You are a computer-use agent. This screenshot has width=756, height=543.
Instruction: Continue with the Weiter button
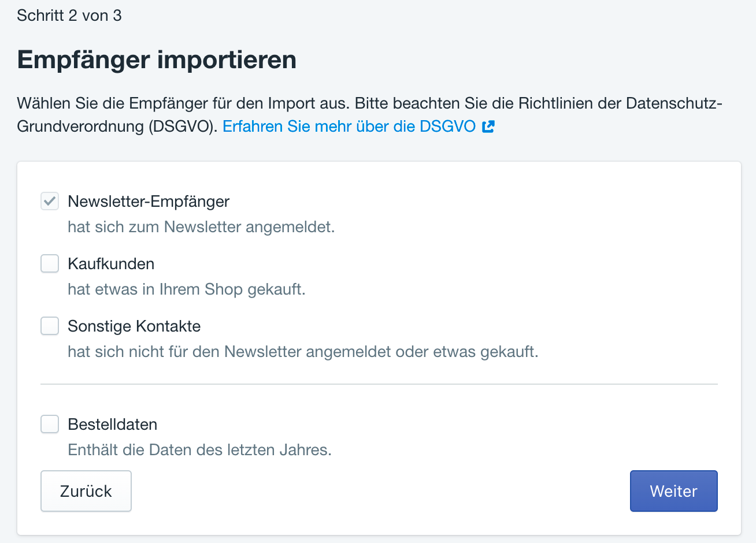coord(673,491)
